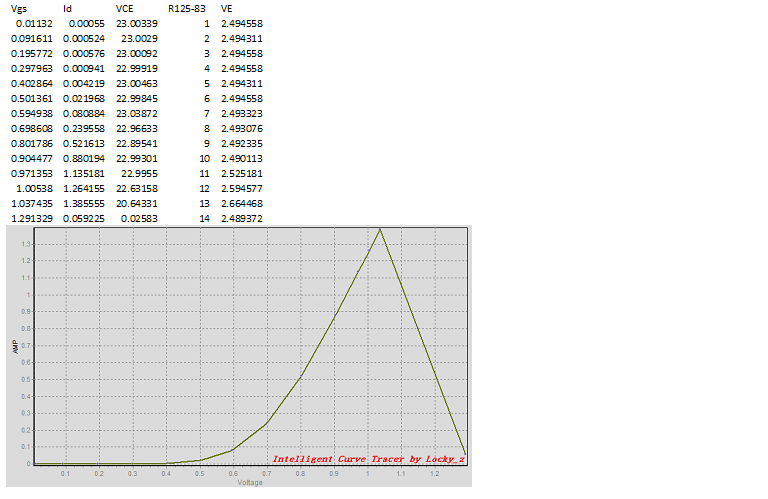Click the chart's Voltage axis label

tap(250, 483)
